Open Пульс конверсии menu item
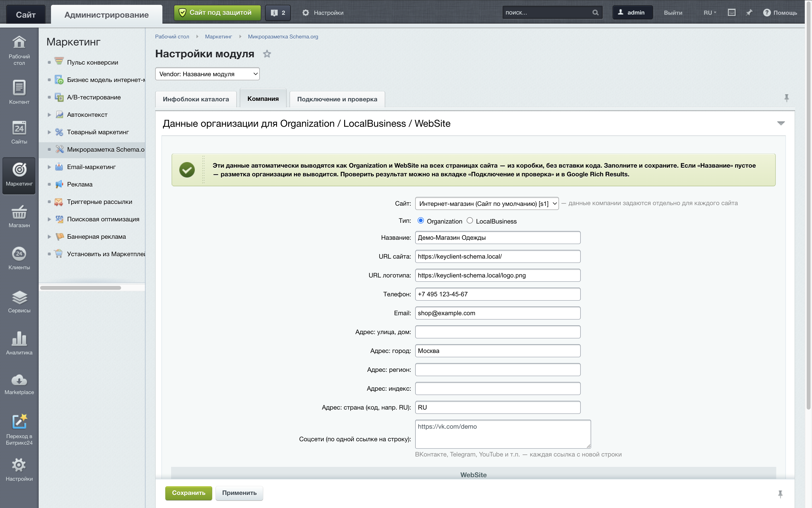This screenshot has height=508, width=812. (x=93, y=62)
